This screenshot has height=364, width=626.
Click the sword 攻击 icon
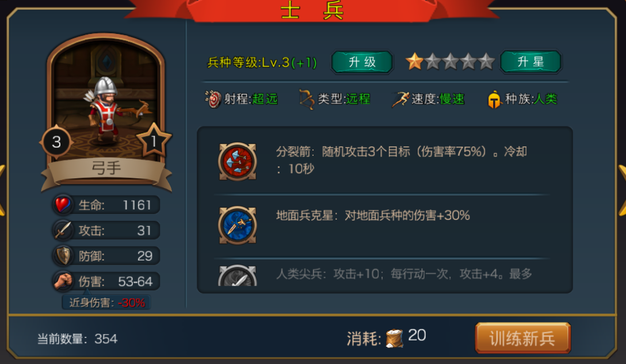pos(63,230)
